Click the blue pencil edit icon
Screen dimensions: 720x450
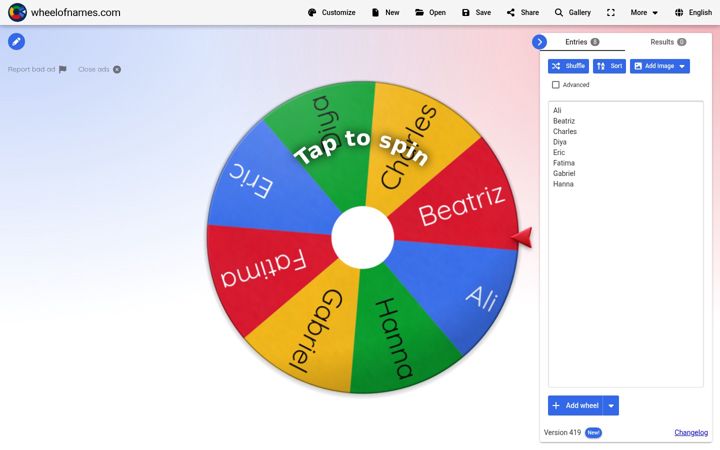[x=17, y=42]
